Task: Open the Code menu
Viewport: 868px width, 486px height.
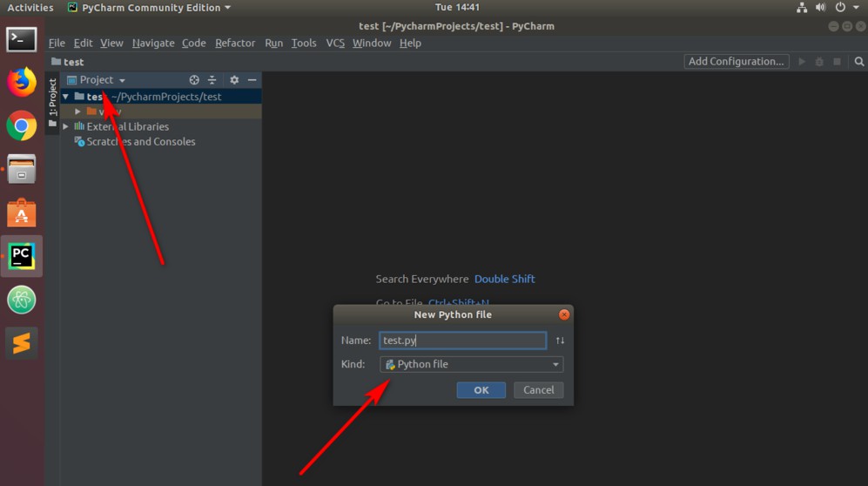Action: 194,43
